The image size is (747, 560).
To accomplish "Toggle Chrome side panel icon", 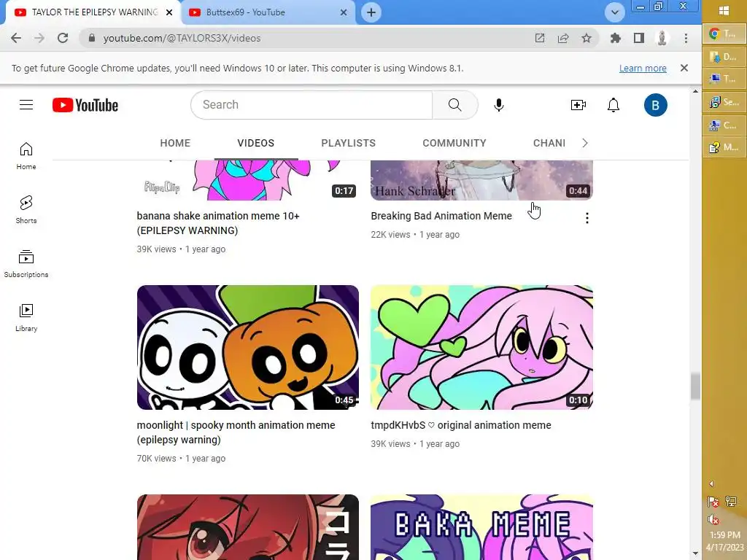I will 639,38.
